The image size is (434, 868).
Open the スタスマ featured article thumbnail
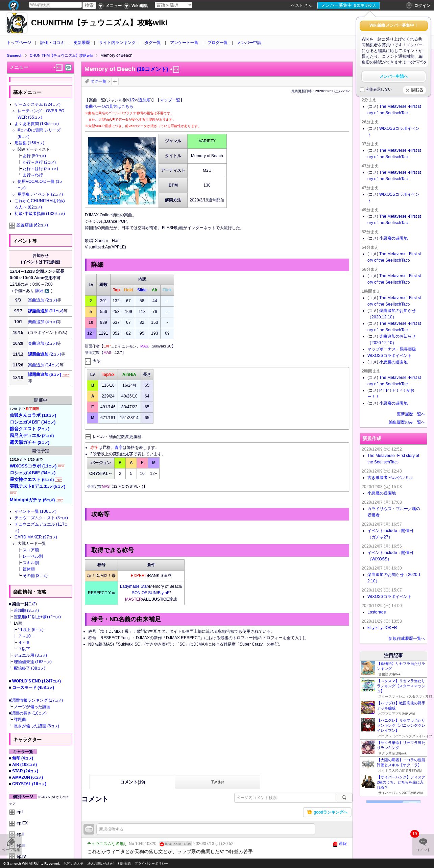point(368,685)
